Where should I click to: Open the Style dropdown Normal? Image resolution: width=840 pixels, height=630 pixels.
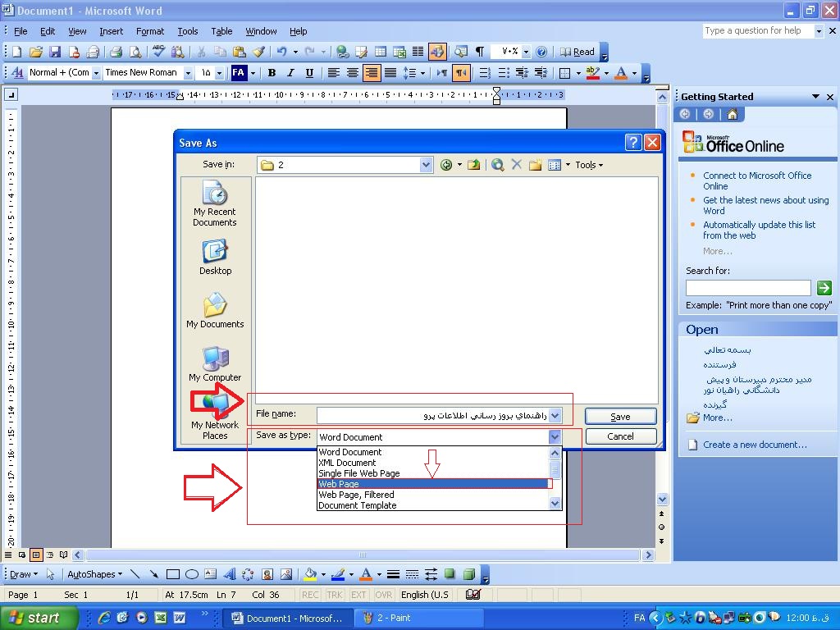tap(97, 73)
